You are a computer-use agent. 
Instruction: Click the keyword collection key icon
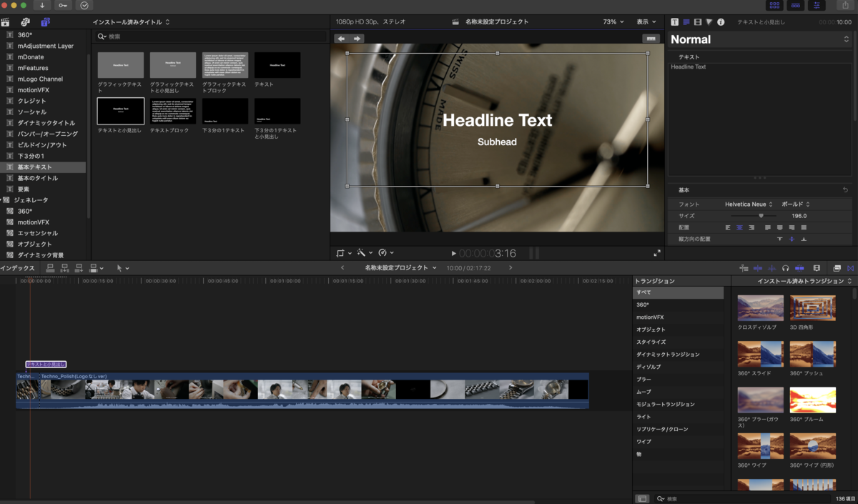[64, 5]
